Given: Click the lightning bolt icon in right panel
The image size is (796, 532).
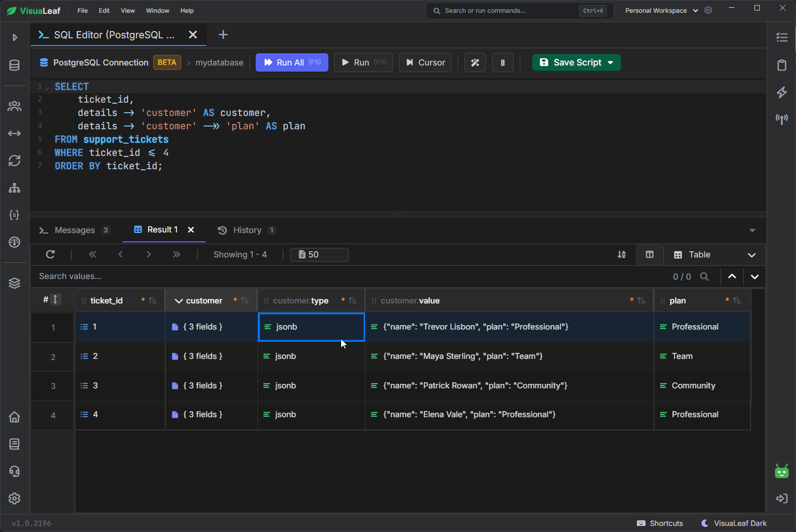Looking at the screenshot, I should coord(782,92).
